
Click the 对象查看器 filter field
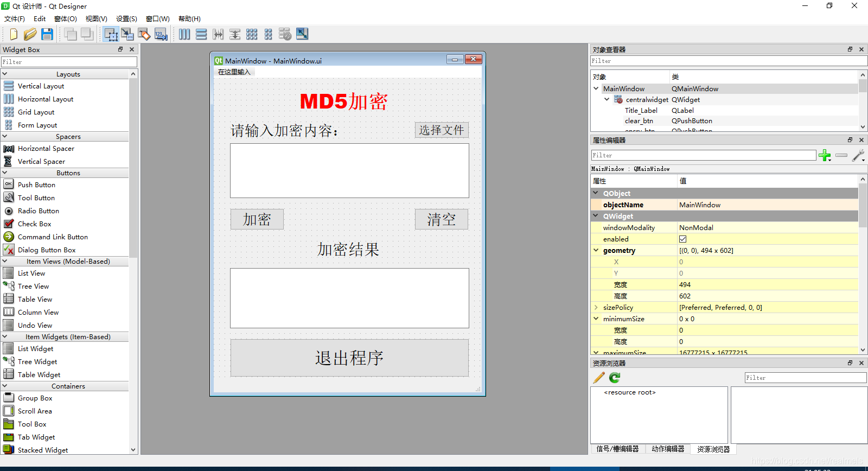coord(729,61)
